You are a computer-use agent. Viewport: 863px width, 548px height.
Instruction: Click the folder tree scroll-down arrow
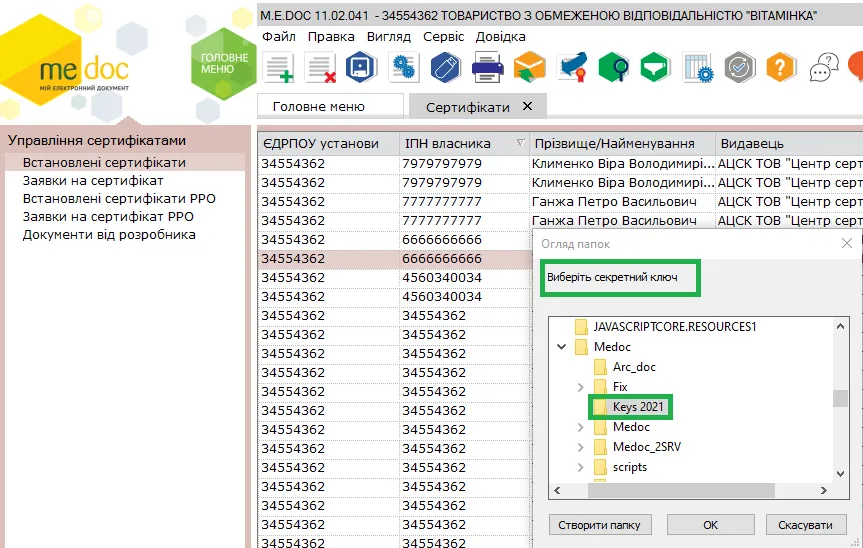coord(840,474)
